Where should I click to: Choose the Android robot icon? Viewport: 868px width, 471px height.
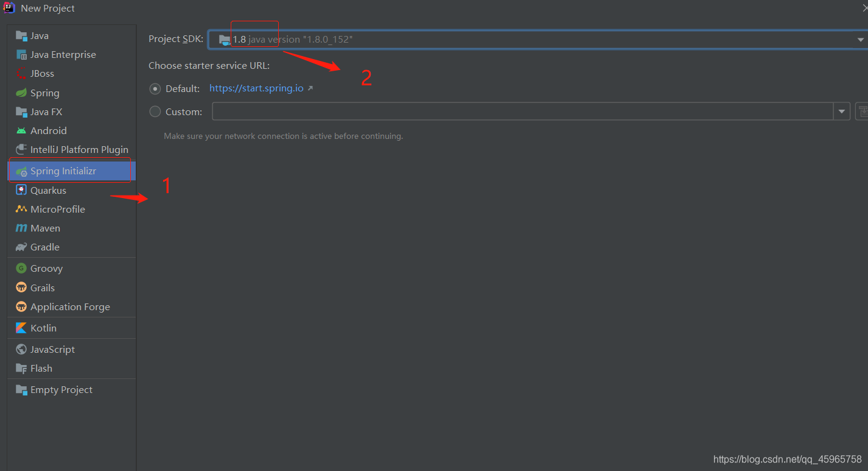[x=21, y=131]
